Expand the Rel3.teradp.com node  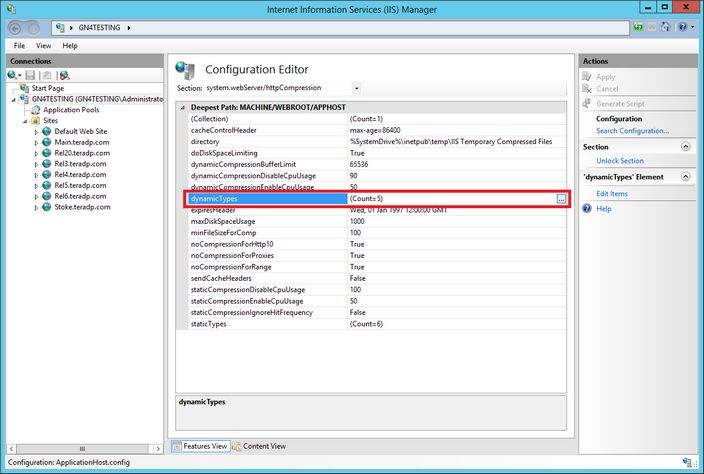point(36,164)
